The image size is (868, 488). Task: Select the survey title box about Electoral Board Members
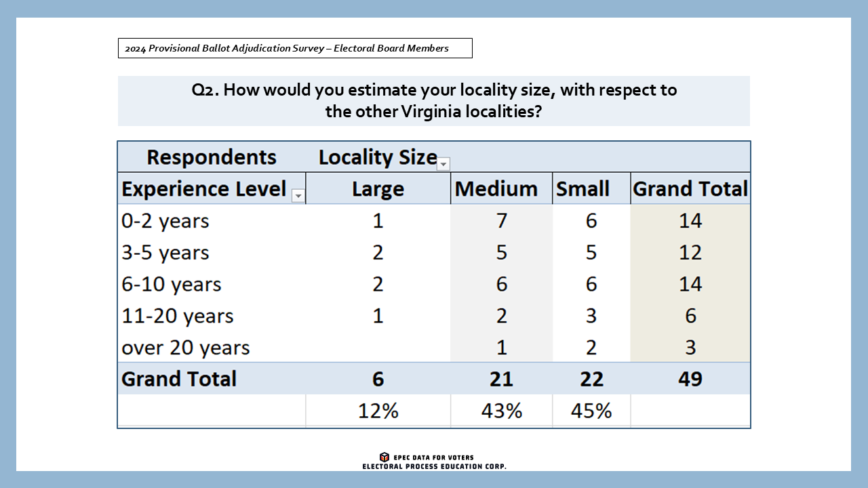pyautogui.click(x=295, y=48)
